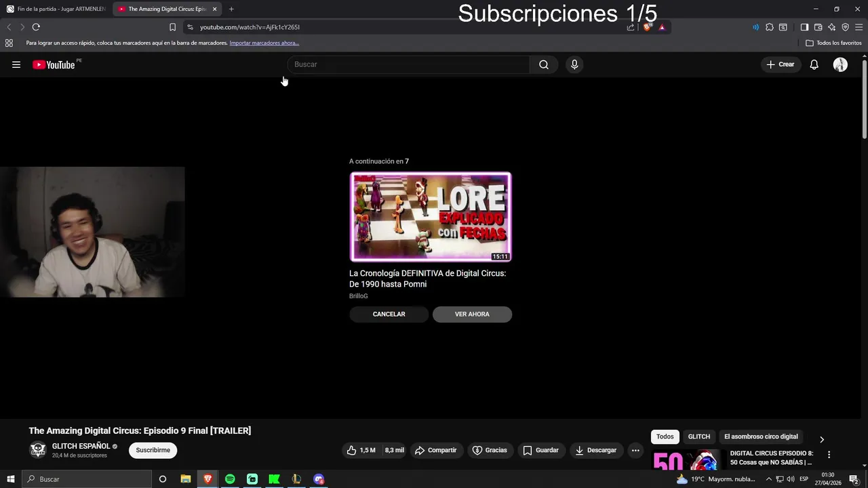Open Spotify from the taskbar
Viewport: 868px width, 488px height.
coord(230,479)
